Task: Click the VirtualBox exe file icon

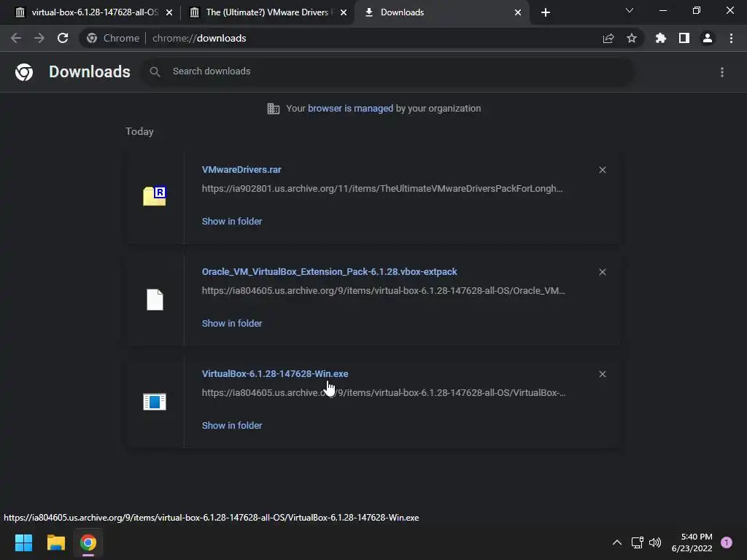Action: [x=155, y=402]
